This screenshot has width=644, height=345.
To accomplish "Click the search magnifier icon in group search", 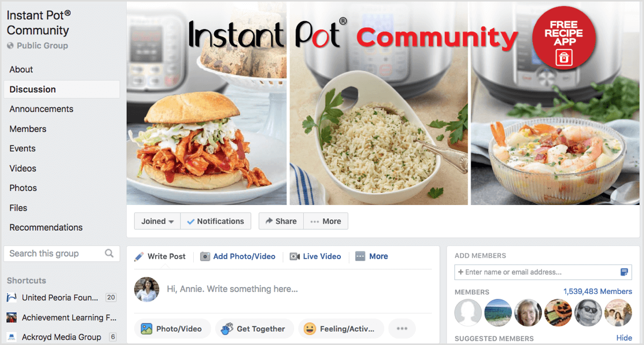I will pyautogui.click(x=109, y=253).
